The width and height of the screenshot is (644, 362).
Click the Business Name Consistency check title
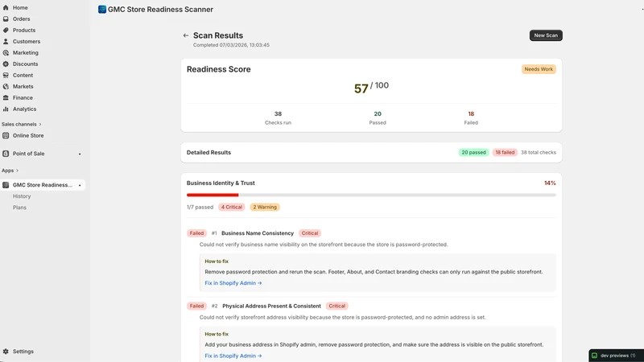point(258,233)
